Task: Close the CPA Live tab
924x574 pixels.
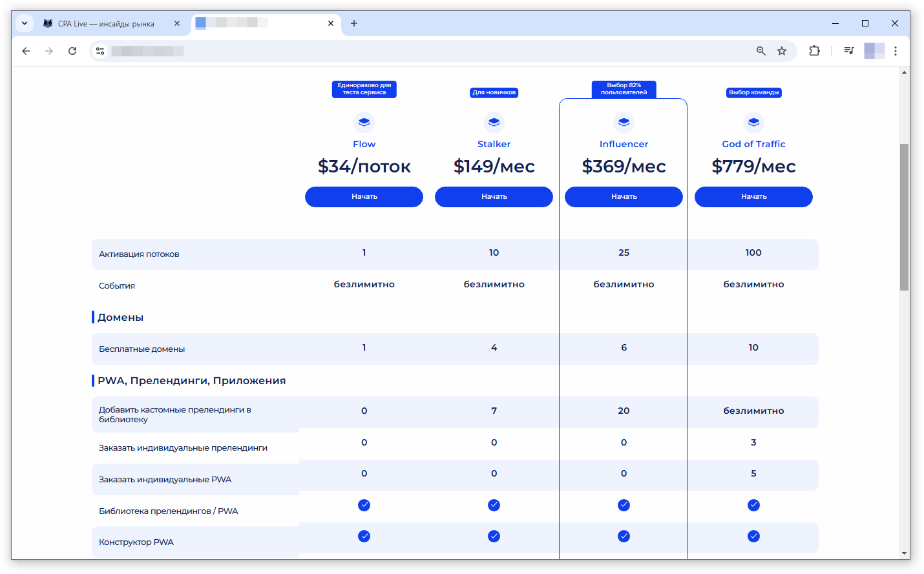Action: point(177,23)
